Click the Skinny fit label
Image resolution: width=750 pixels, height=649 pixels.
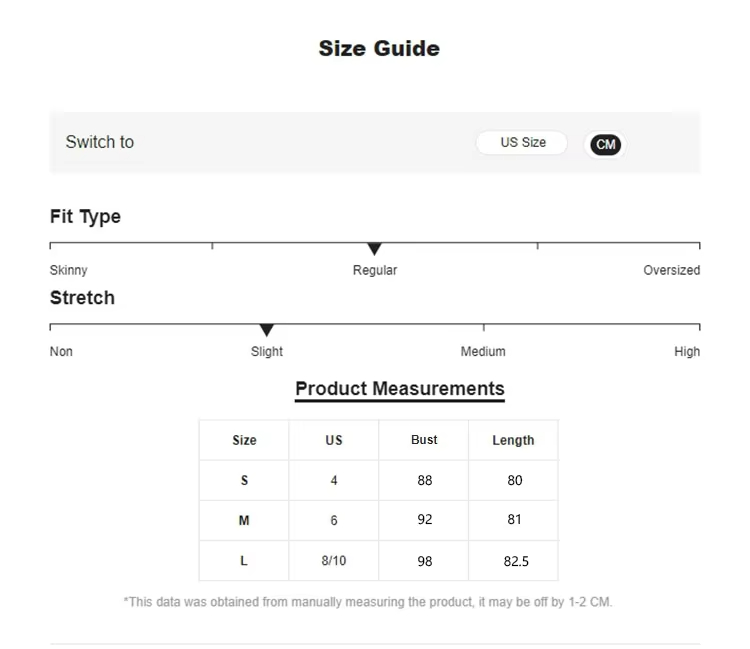(x=69, y=270)
